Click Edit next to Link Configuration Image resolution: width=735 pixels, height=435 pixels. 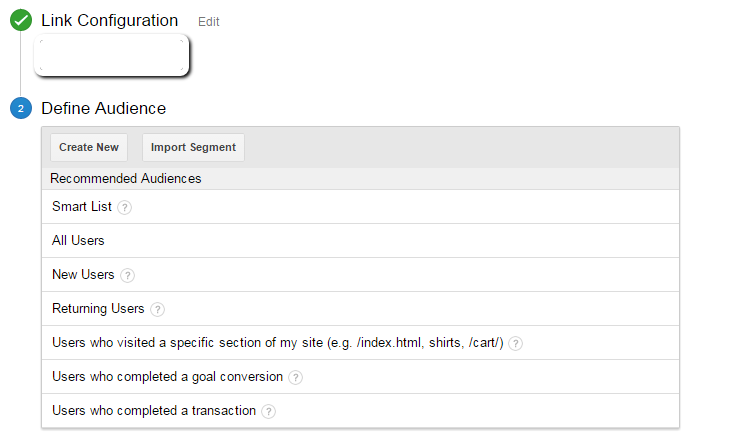[209, 22]
